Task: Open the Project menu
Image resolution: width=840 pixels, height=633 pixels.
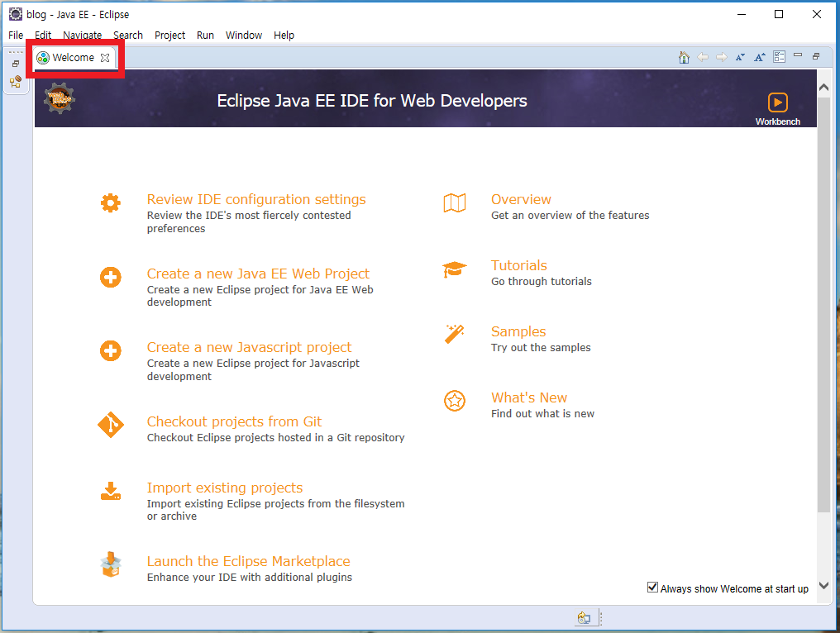Action: tap(169, 36)
